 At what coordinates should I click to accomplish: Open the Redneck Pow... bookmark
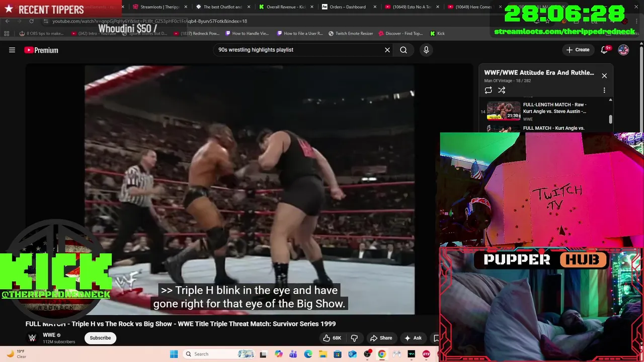[197, 34]
